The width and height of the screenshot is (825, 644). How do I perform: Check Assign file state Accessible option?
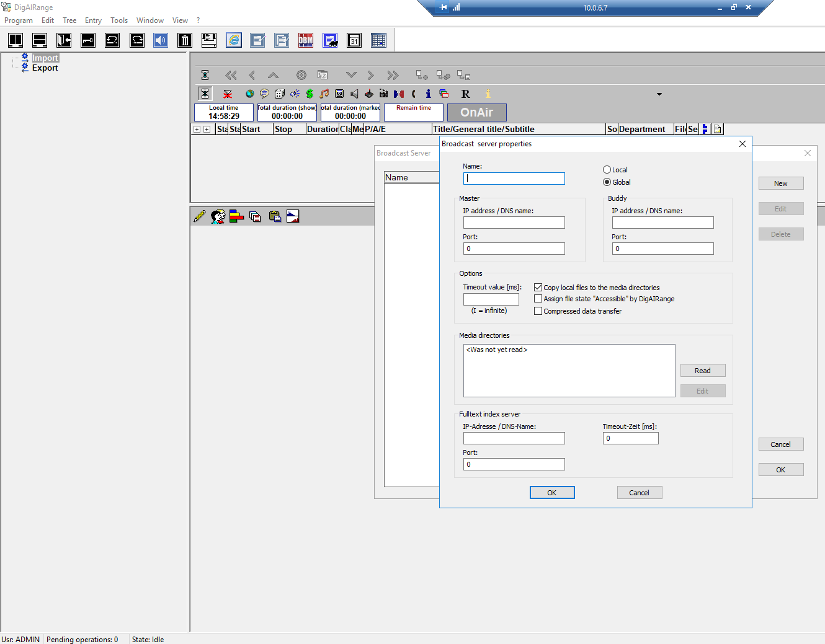538,299
